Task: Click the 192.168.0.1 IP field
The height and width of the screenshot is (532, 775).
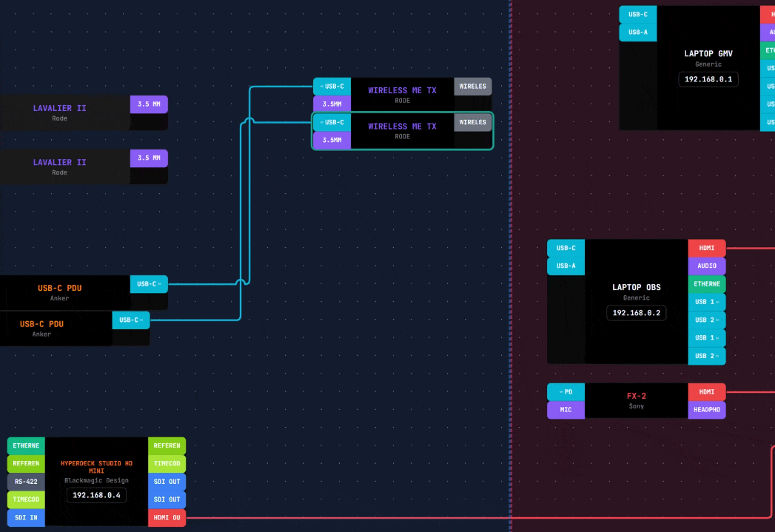Action: (x=708, y=79)
